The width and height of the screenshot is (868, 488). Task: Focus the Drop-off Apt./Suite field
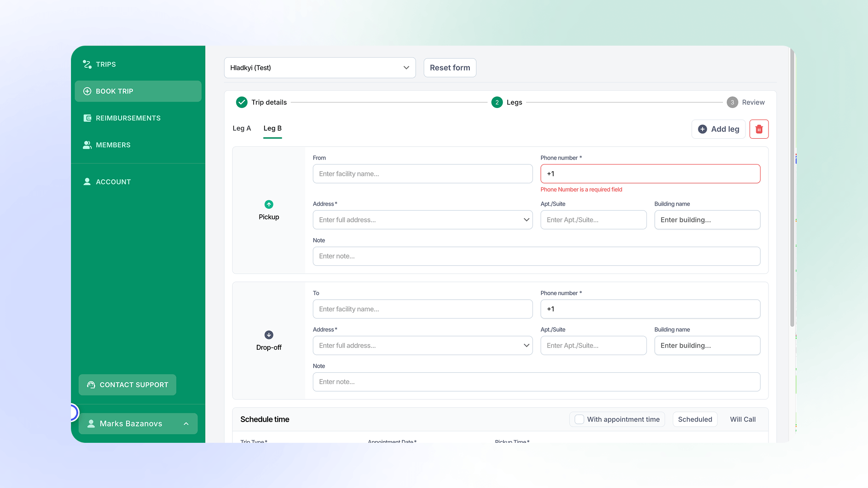593,346
